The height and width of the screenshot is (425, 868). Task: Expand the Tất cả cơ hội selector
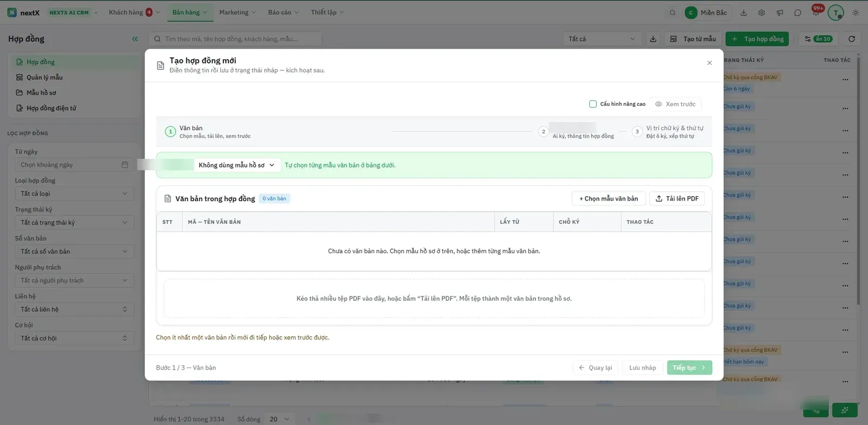tap(74, 338)
